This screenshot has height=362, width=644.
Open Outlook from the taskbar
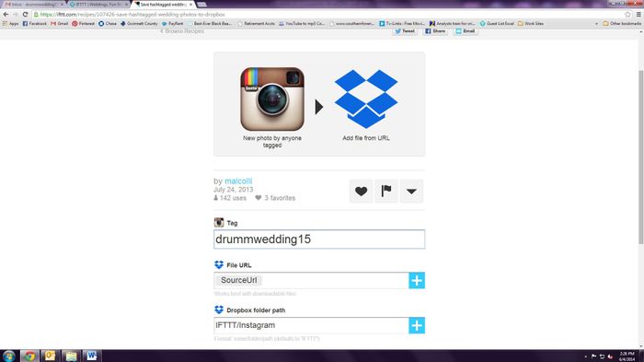click(50, 356)
